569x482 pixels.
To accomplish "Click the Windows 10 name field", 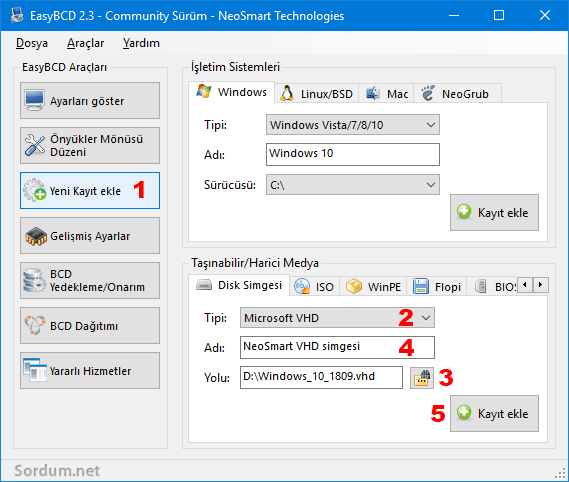I will click(353, 154).
